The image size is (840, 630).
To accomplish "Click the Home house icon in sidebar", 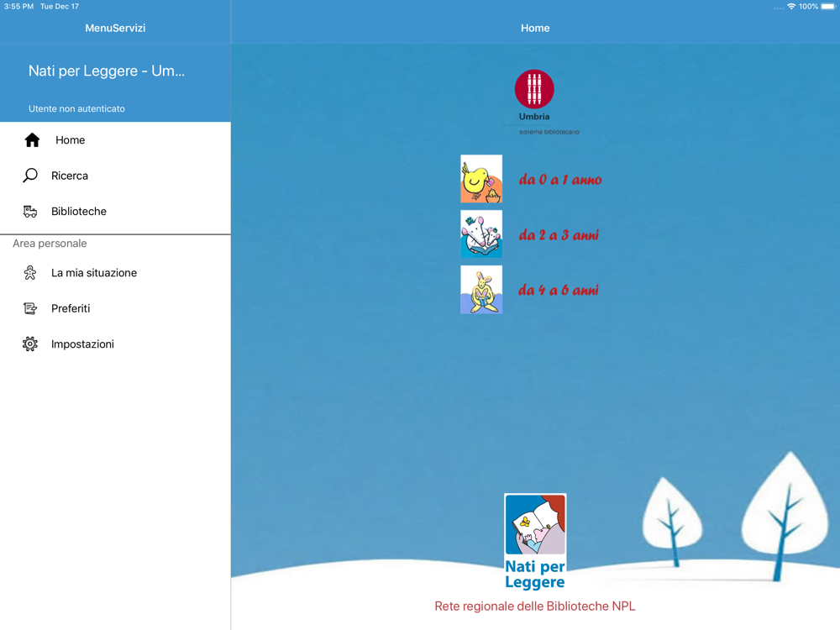I will click(x=32, y=139).
